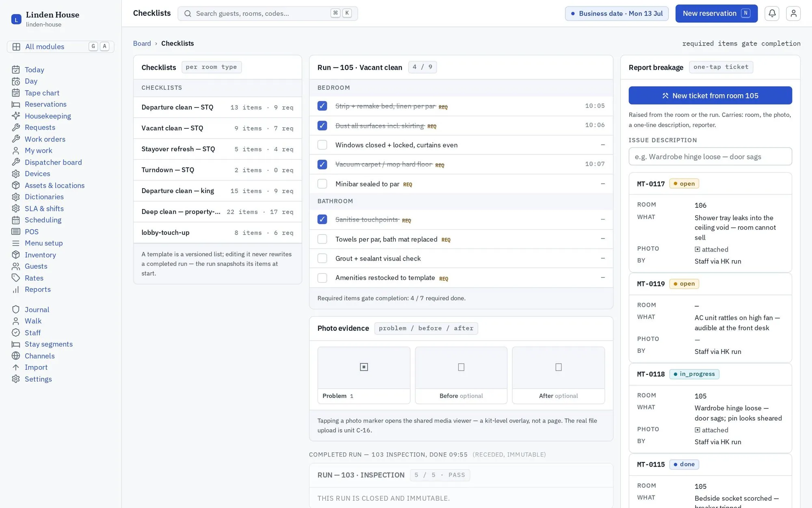The height and width of the screenshot is (508, 812).
Task: Follow the Board breadcrumb link
Action: [142, 43]
